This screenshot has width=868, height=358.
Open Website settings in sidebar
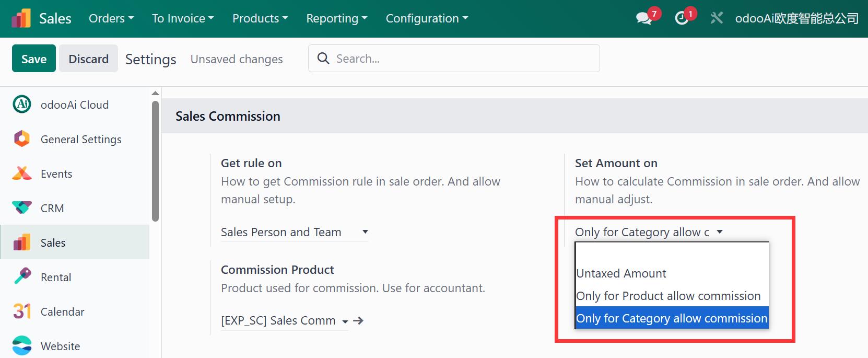pyautogui.click(x=60, y=346)
